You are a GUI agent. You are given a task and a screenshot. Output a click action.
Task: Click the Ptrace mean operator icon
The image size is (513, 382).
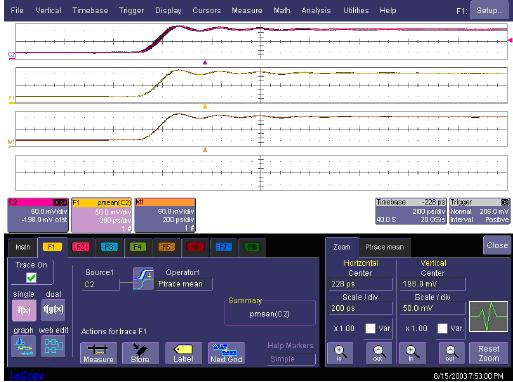coord(143,279)
